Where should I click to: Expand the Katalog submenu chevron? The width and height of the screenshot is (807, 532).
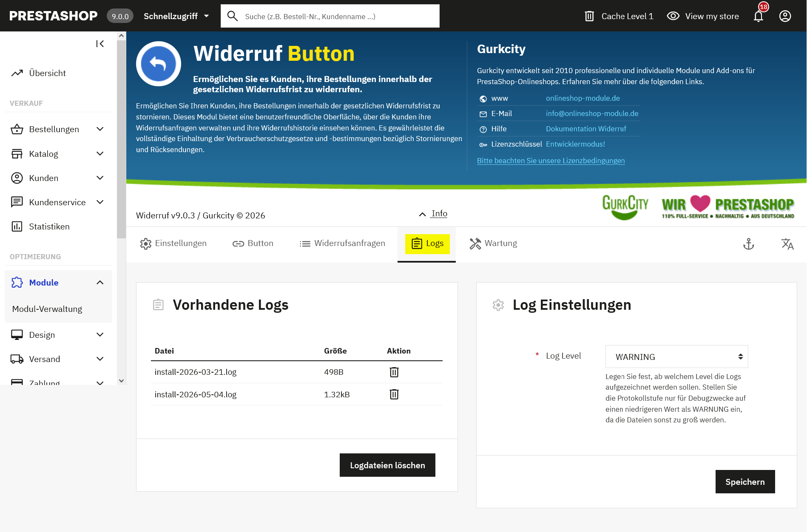coord(100,154)
